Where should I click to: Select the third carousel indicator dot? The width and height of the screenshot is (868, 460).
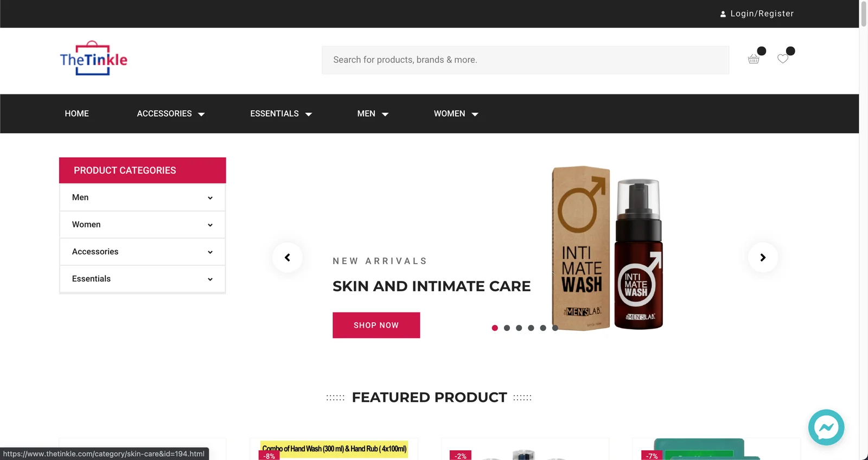519,328
